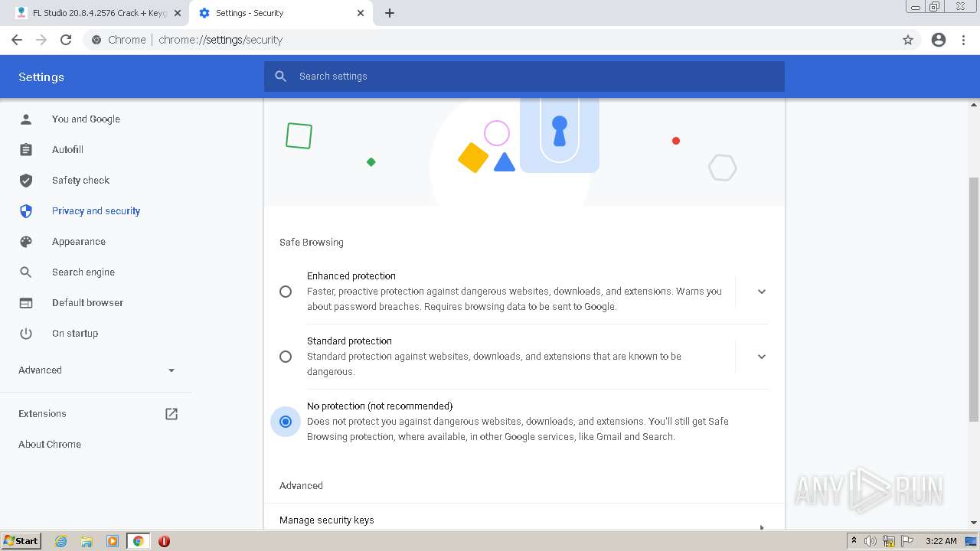Click the red Opera taskbar icon

[x=164, y=541]
